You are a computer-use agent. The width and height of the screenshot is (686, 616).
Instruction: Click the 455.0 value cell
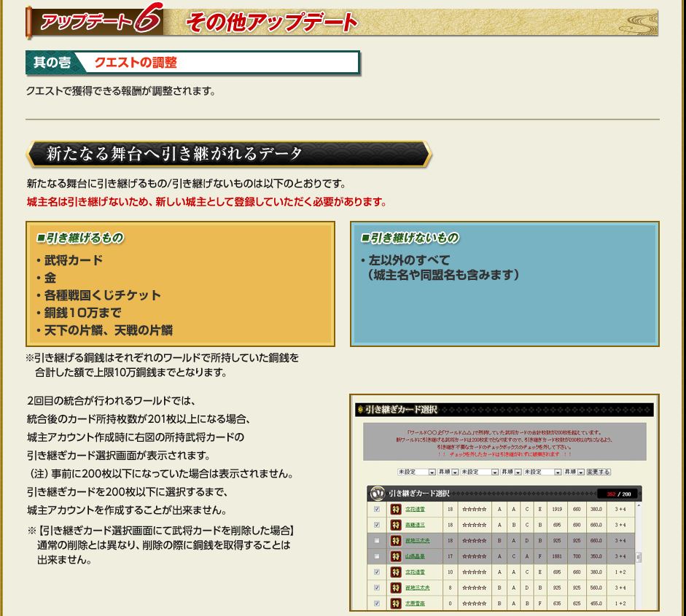coord(596,604)
